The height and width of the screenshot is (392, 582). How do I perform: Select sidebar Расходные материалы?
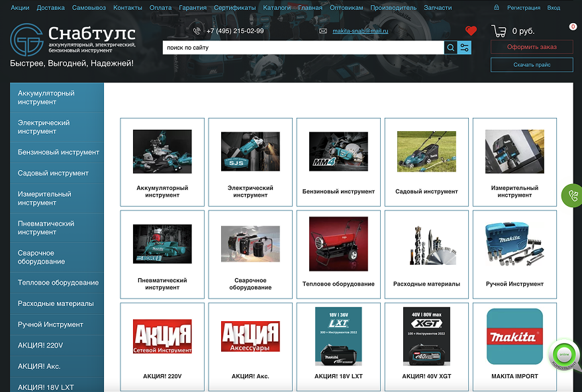click(57, 303)
